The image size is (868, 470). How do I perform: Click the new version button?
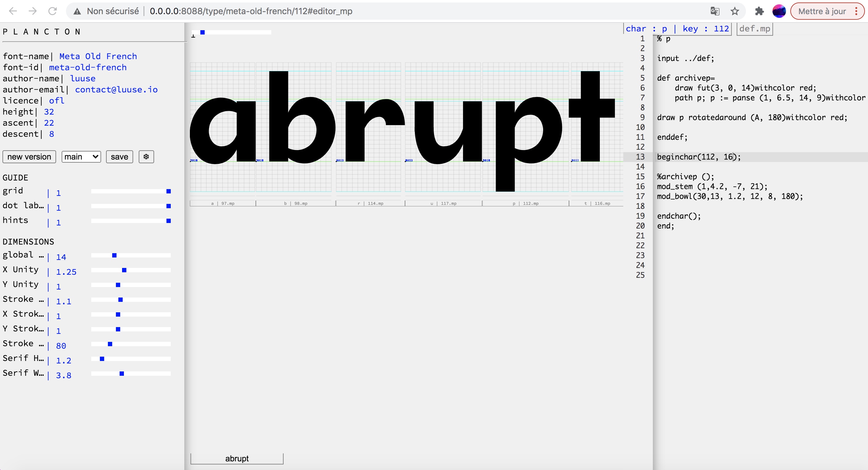(x=29, y=157)
